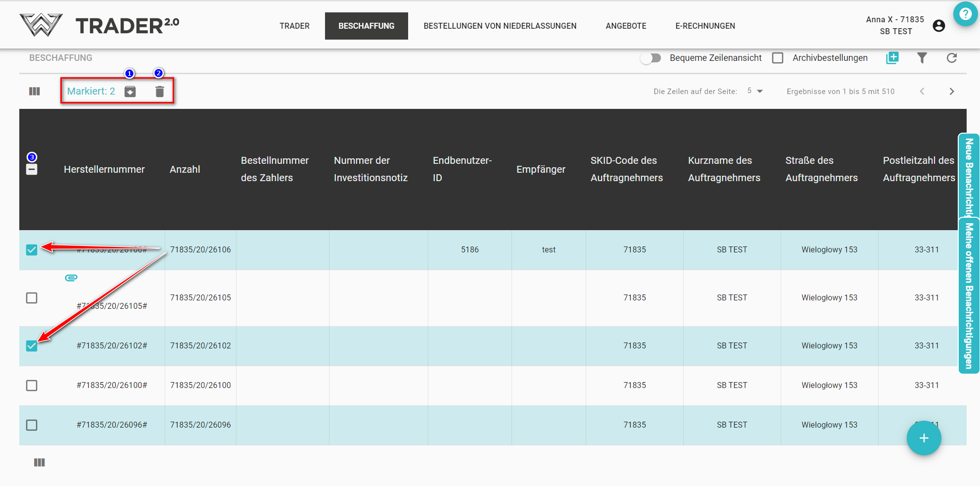Toggle Bequeme Zeilenansicht switch
The width and height of the screenshot is (980, 486).
651,58
